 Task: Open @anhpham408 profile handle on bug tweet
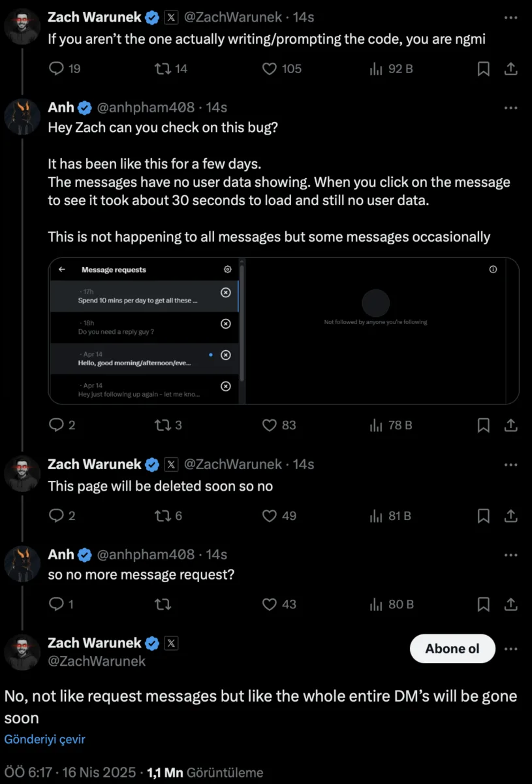coord(145,108)
